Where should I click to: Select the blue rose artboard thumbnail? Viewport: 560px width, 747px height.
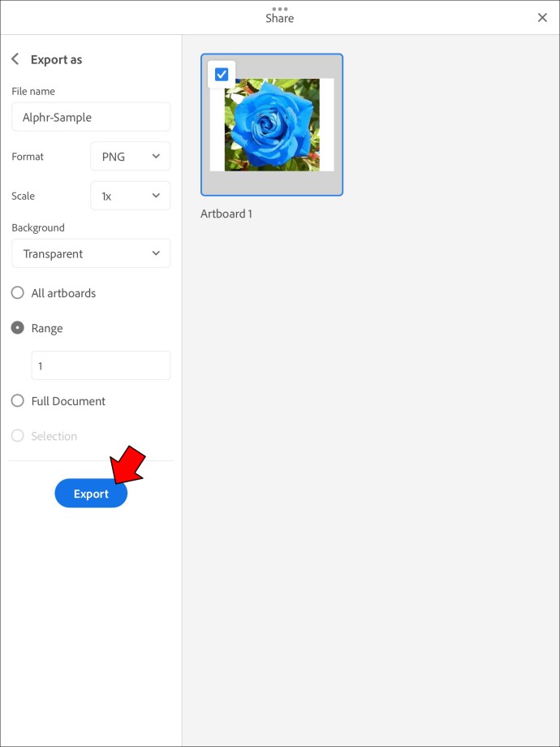(x=272, y=125)
